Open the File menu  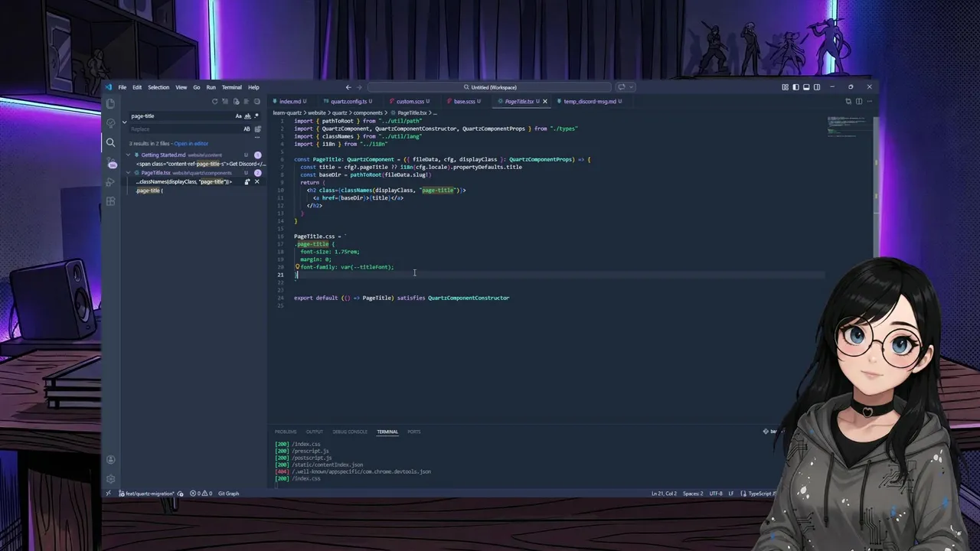tap(122, 87)
